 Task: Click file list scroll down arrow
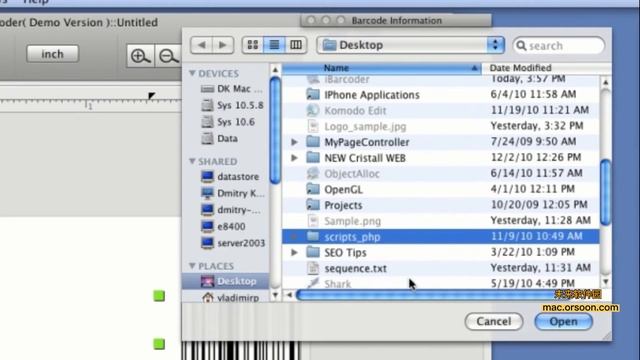606,282
